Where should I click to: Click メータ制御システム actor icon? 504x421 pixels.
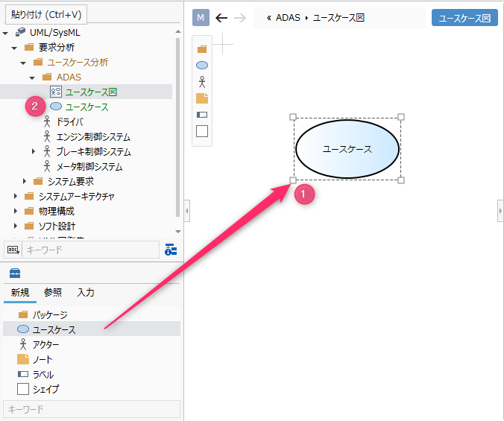tap(47, 166)
